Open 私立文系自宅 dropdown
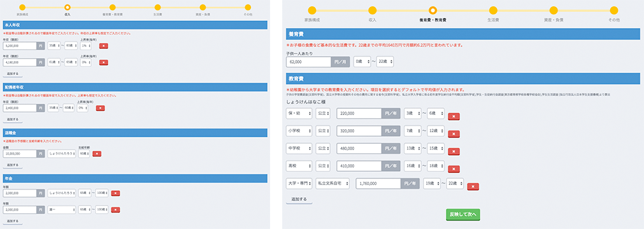The image size is (644, 229). pyautogui.click(x=333, y=183)
